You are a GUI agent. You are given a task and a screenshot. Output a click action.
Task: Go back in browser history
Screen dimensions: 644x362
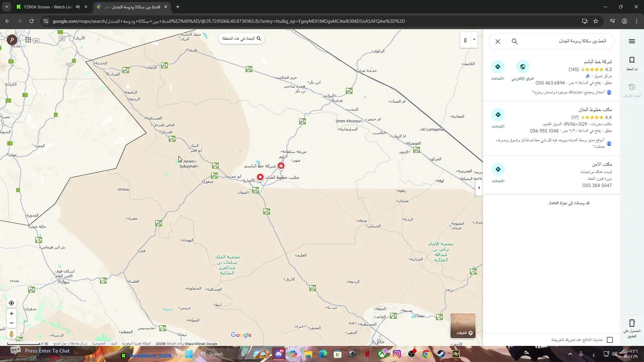(7, 21)
